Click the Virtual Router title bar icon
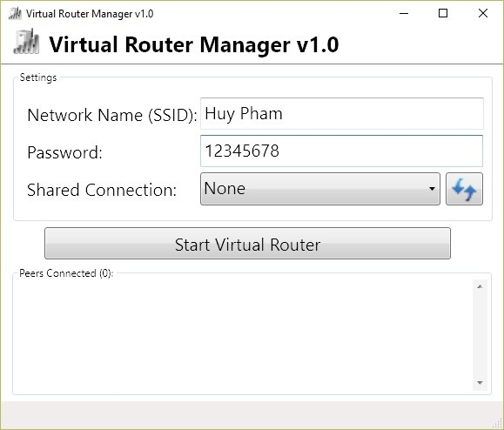This screenshot has width=504, height=430. [x=15, y=14]
